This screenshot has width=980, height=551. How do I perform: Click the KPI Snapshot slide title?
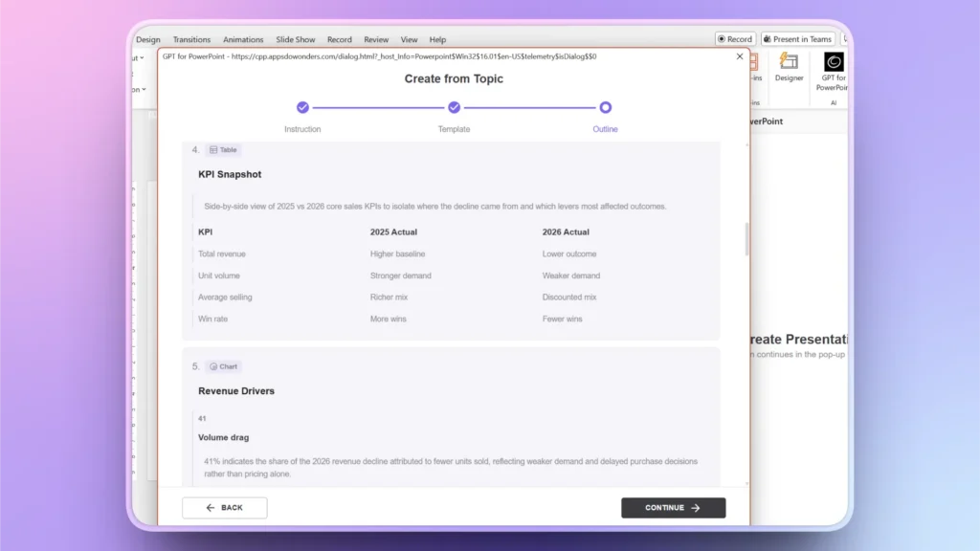point(230,174)
